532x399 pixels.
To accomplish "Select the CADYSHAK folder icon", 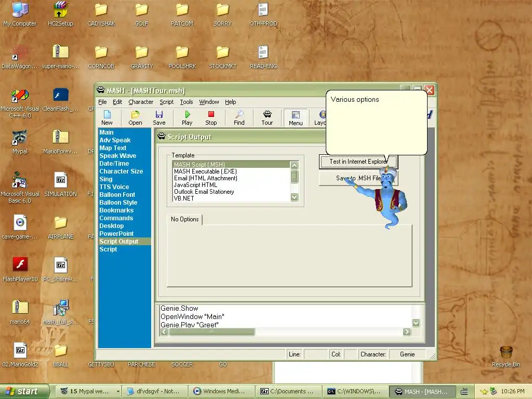I will pos(101,14).
